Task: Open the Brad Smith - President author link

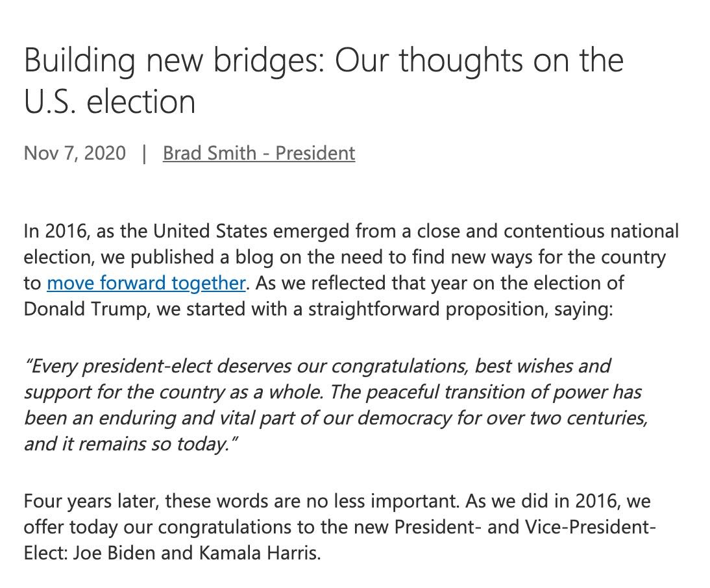Action: (x=259, y=153)
